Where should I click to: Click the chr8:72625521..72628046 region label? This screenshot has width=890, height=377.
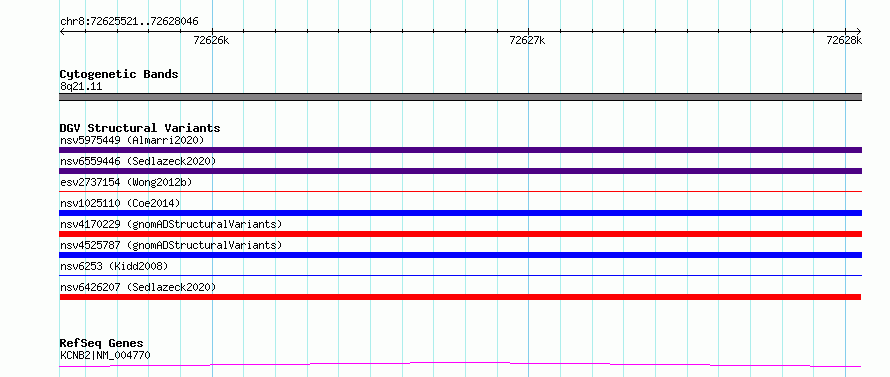(129, 22)
